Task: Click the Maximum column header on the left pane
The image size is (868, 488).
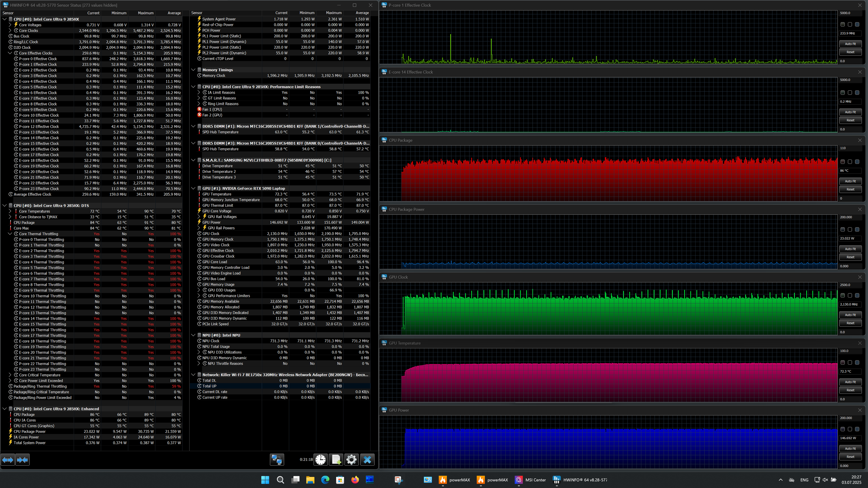Action: click(146, 13)
